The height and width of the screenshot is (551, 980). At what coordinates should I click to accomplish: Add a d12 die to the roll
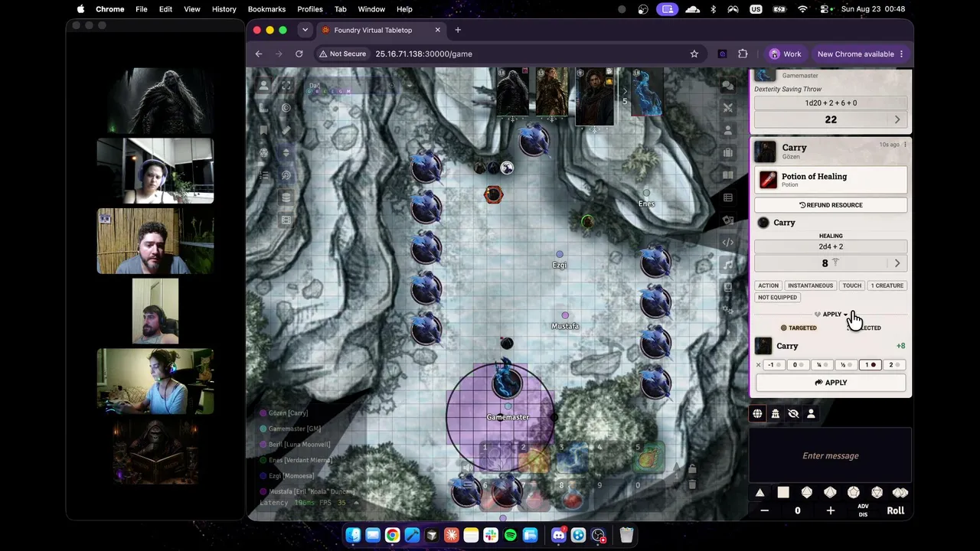coord(853,493)
